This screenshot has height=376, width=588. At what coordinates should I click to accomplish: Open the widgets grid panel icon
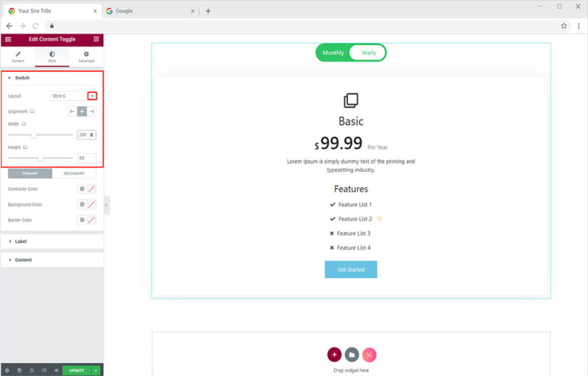coord(96,39)
